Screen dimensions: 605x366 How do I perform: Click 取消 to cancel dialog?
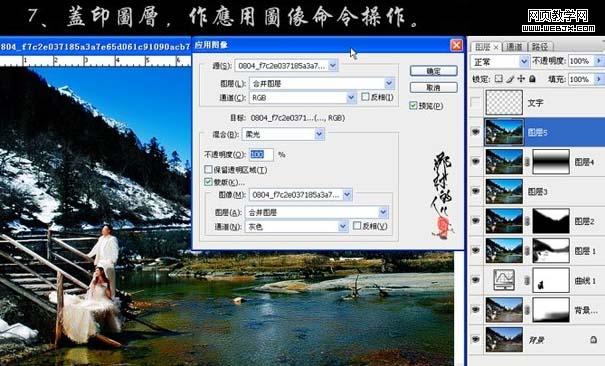(x=434, y=88)
